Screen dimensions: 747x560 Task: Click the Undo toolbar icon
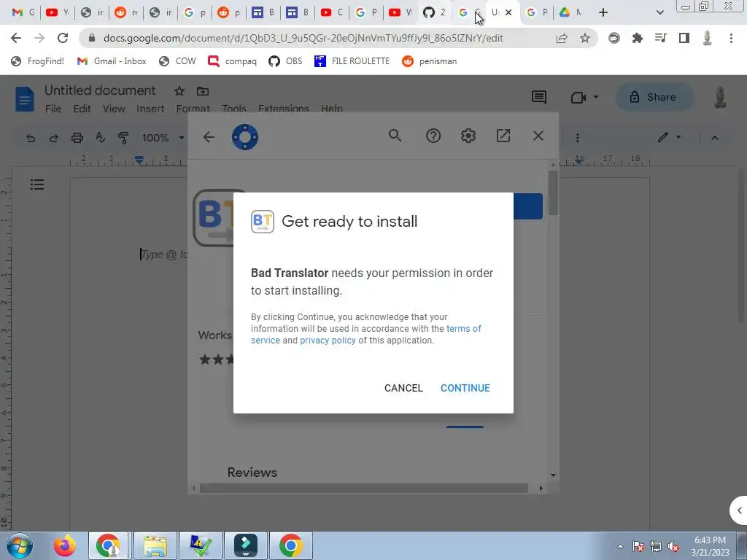pos(31,138)
